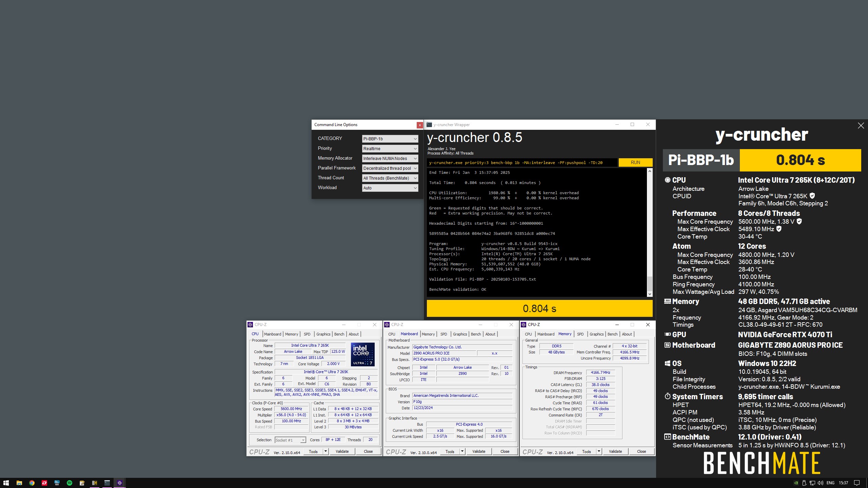This screenshot has height=488, width=868.
Task: Click the Pi-BBP-1b label in BenchMate panel
Action: [x=701, y=160]
